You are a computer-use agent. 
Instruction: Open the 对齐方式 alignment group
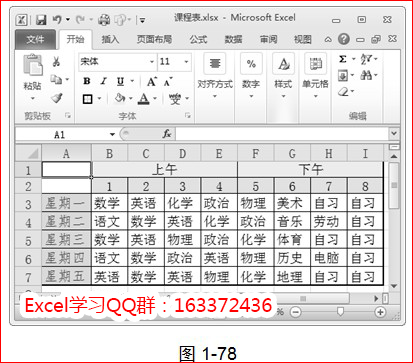(215, 75)
